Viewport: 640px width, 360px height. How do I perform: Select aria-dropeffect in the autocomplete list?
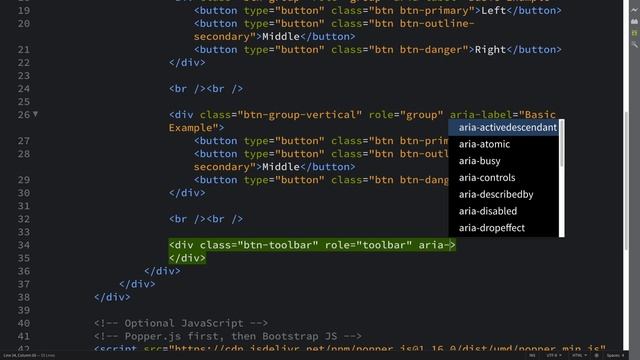click(504, 228)
